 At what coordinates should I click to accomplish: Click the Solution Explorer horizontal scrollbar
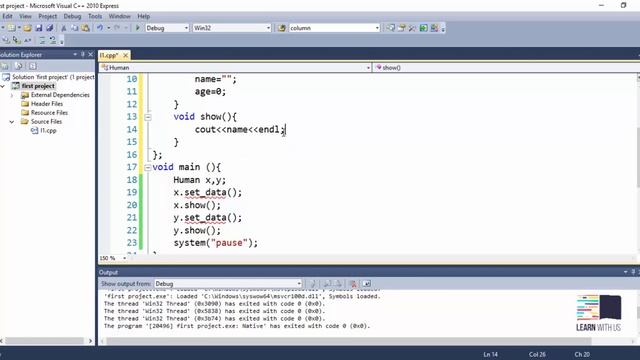(x=44, y=341)
